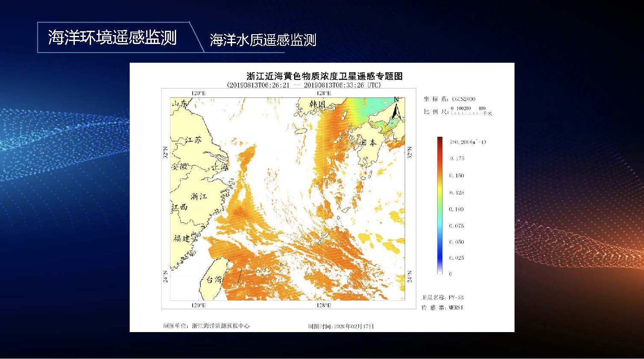This screenshot has height=359, width=644.
Task: Click the 安徽 province label
Action: pyautogui.click(x=179, y=167)
